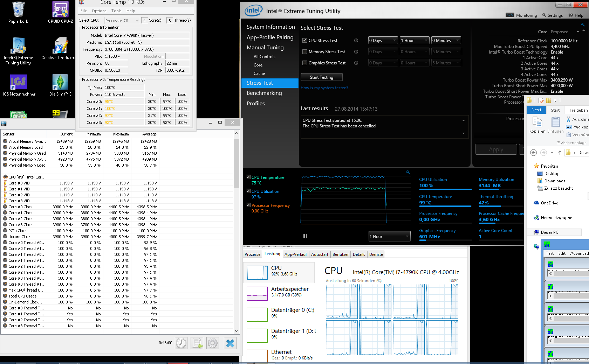Toggle Processor Frequency graph checkbox

pyautogui.click(x=248, y=205)
